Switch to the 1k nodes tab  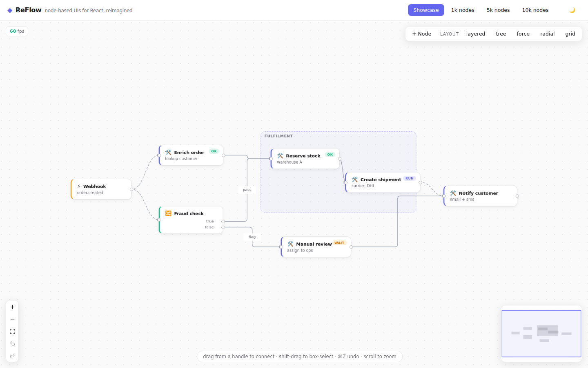click(x=463, y=10)
